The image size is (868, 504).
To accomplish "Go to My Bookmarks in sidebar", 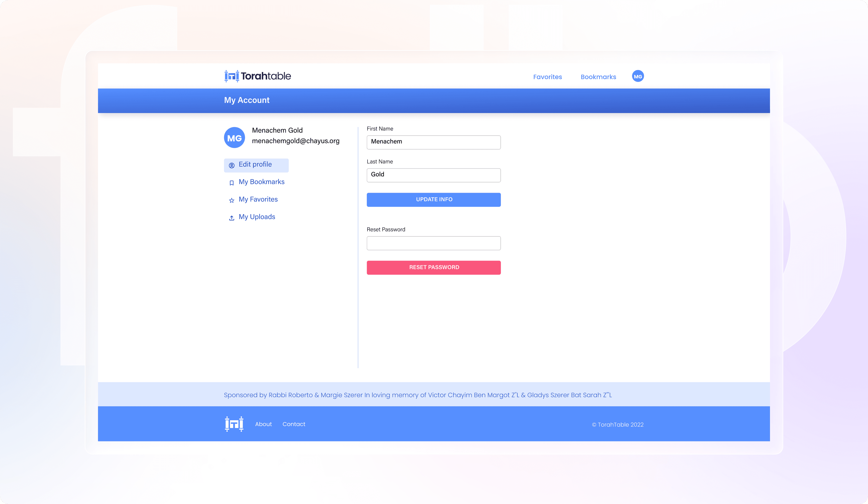I will point(262,182).
